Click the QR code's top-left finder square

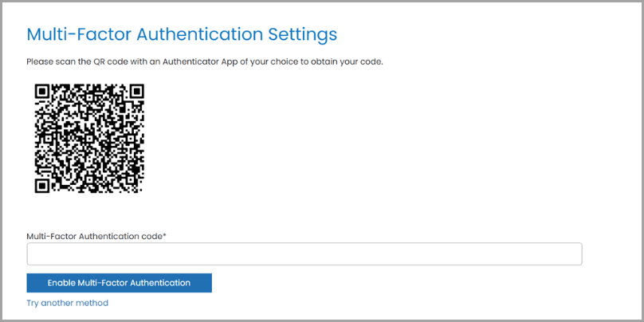[x=42, y=91]
